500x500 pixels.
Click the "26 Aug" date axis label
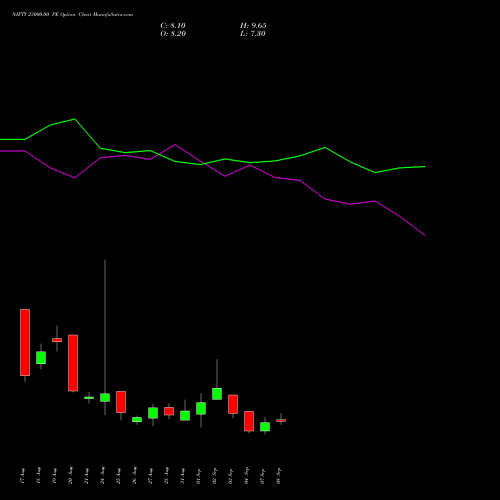[135, 475]
